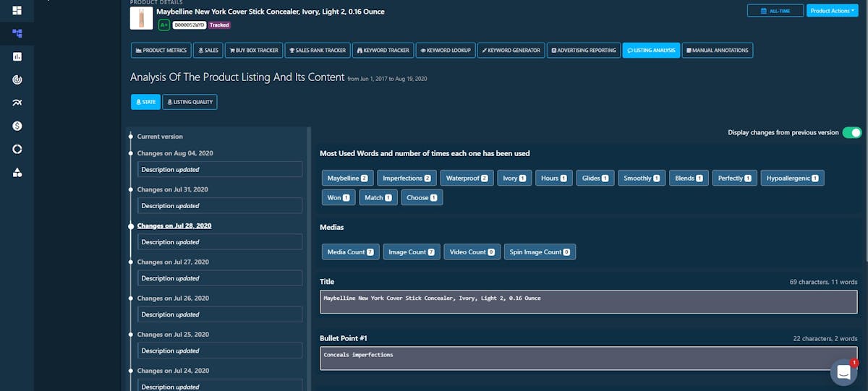Select Changes on Jul 28, 2020
Screen dimensions: 868x391
(x=174, y=225)
